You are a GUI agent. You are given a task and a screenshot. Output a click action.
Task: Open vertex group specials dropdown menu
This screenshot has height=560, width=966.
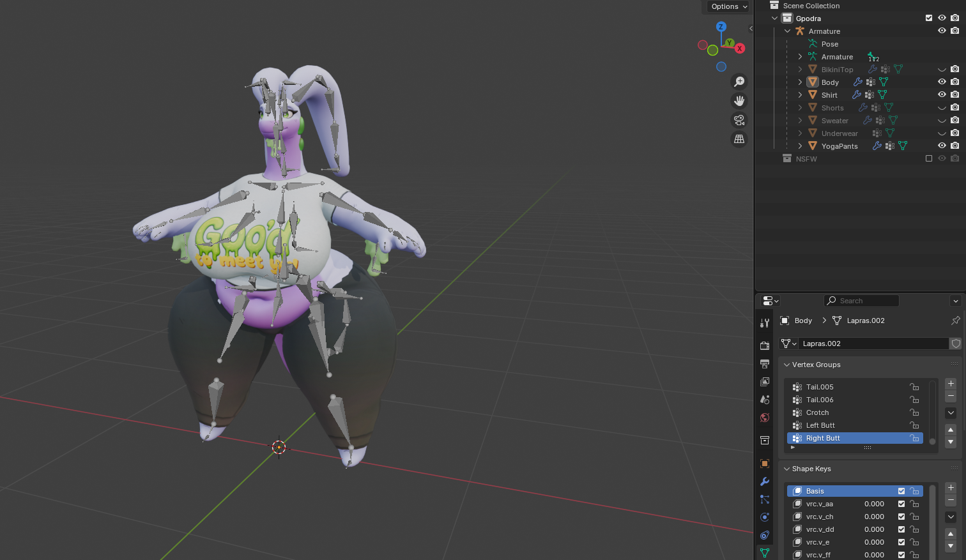(x=951, y=412)
